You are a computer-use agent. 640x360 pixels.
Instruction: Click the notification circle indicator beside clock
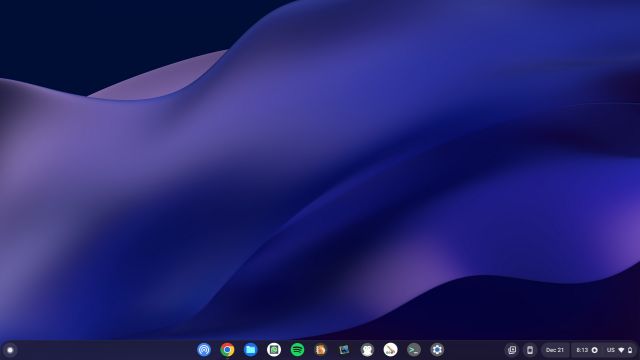[595, 350]
